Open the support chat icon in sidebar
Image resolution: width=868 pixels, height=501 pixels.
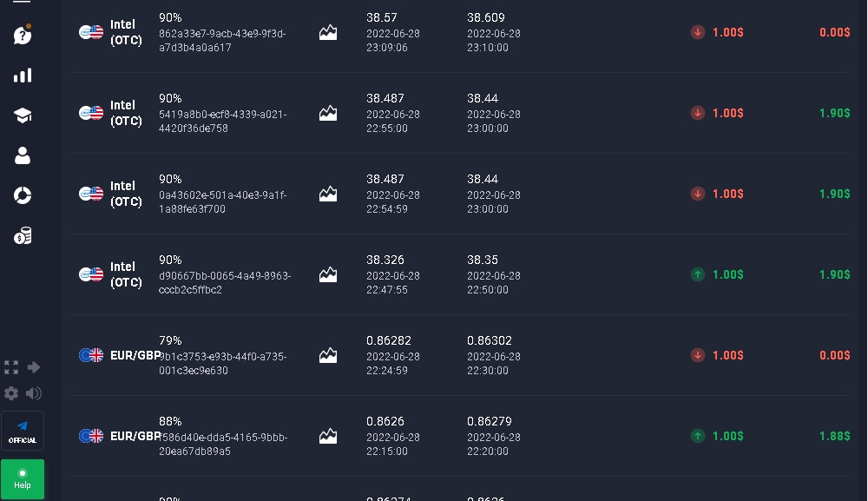[23, 36]
